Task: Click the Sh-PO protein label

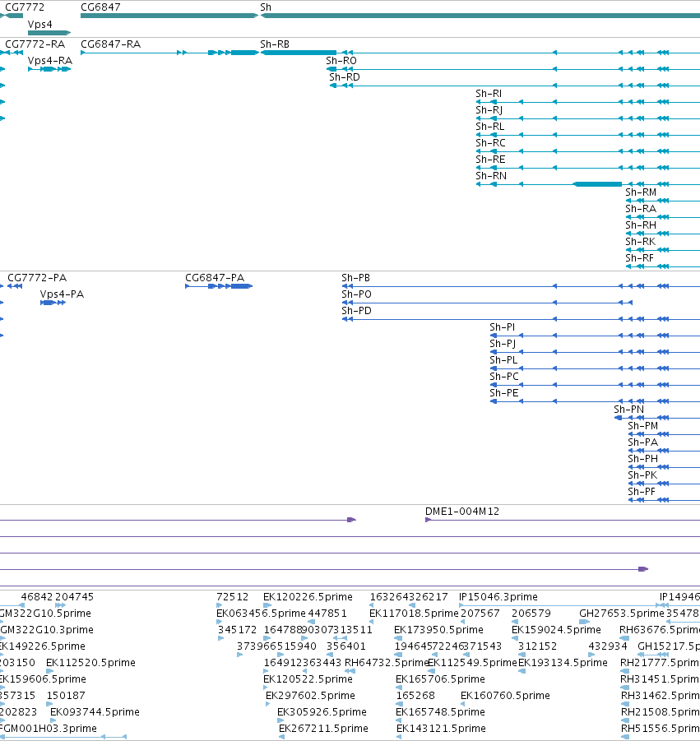Action: point(356,294)
